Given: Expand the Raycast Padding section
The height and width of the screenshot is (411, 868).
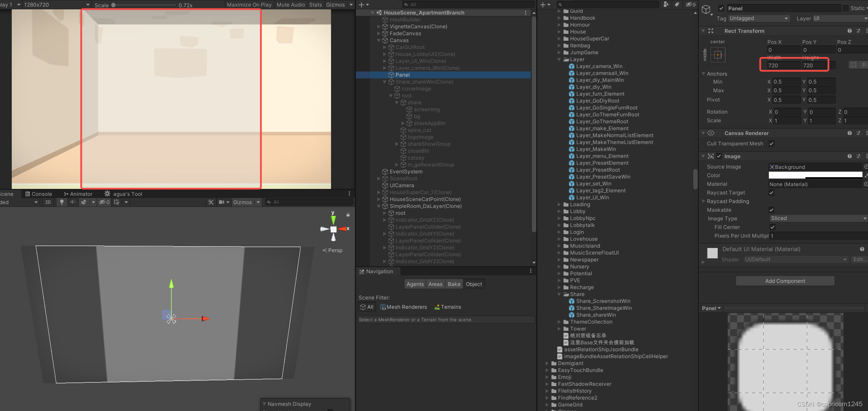Looking at the screenshot, I should tap(703, 201).
